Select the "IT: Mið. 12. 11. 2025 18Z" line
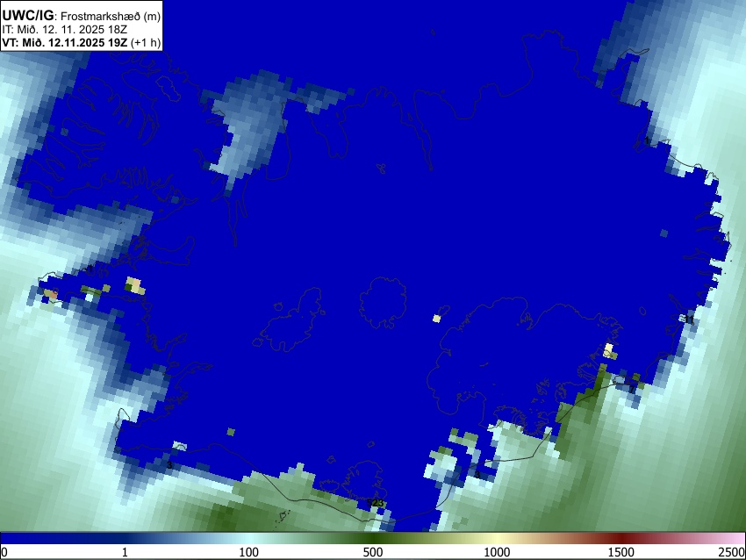This screenshot has height=560, width=746. tap(65, 30)
